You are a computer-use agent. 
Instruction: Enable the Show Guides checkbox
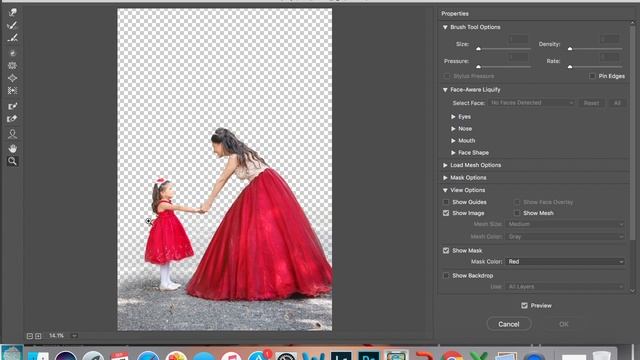coord(446,202)
